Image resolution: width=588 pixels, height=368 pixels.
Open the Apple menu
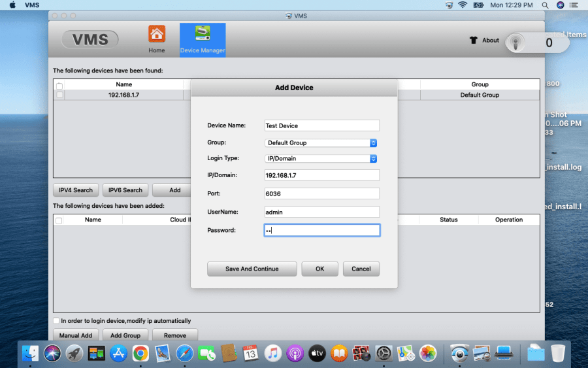point(12,5)
